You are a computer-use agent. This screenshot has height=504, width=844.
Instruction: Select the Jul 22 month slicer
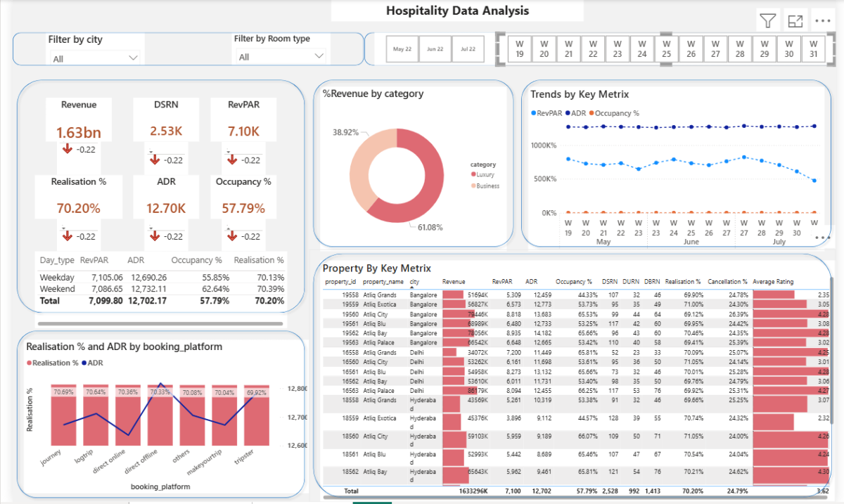coord(468,49)
